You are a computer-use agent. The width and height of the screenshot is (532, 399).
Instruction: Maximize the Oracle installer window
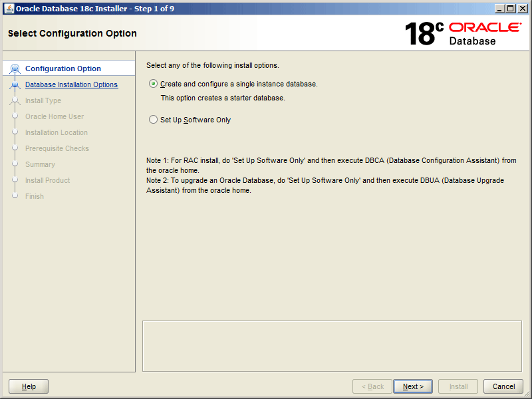510,9
